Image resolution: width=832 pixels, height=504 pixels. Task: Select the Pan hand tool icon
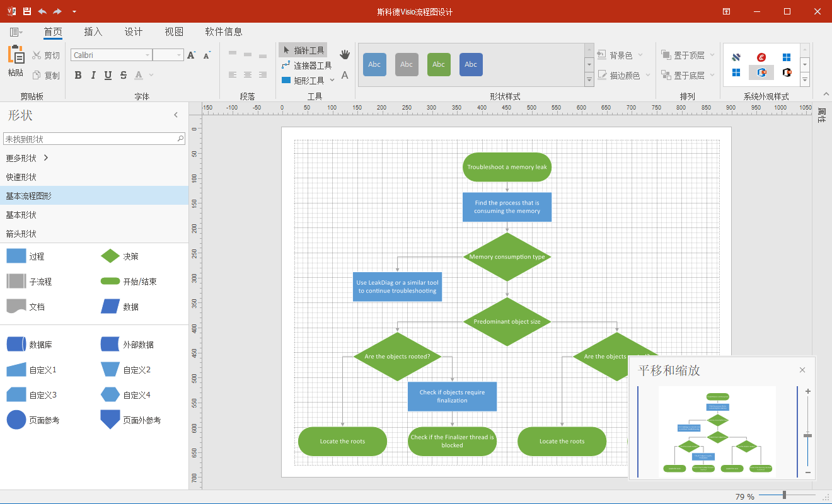345,55
